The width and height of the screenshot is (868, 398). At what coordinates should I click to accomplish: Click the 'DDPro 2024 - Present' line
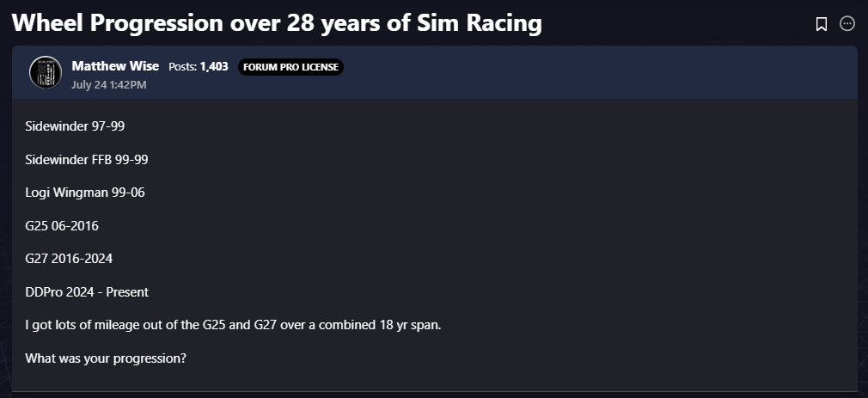click(87, 291)
